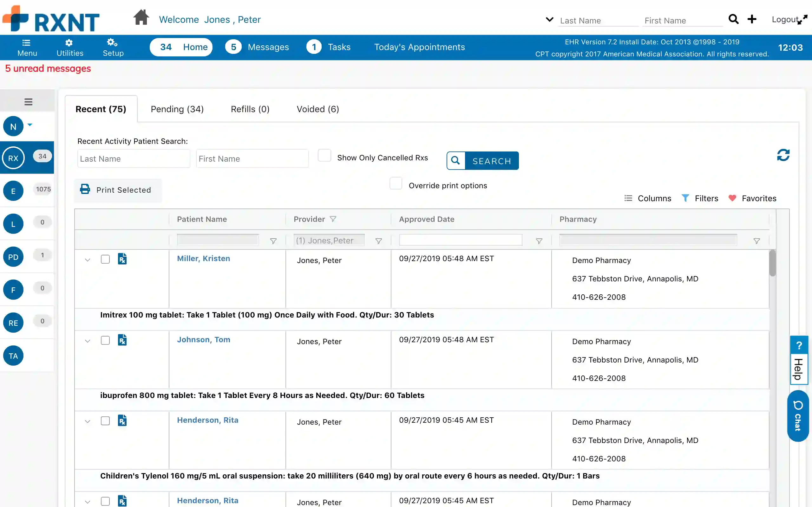Click the Print Selected printer icon
Viewport: 812px width, 507px height.
point(85,189)
